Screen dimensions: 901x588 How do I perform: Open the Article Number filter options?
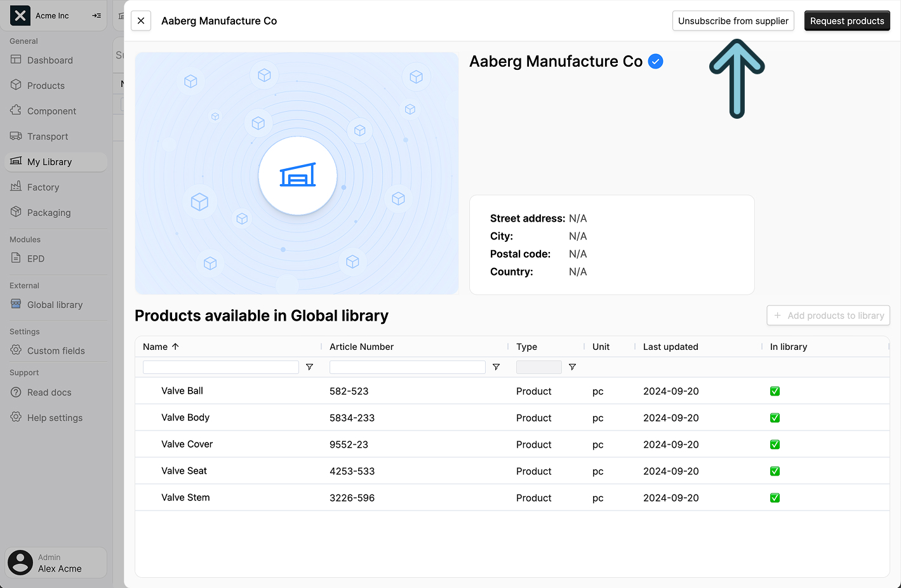pyautogui.click(x=496, y=367)
